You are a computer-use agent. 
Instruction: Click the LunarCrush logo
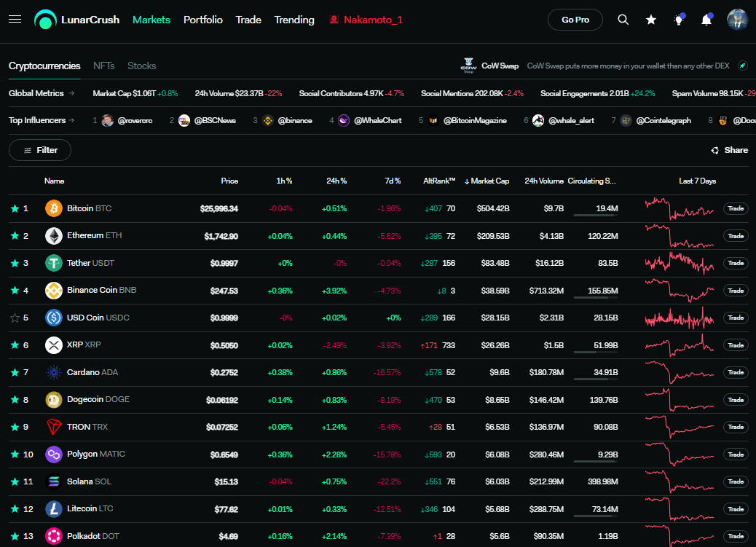[77, 20]
